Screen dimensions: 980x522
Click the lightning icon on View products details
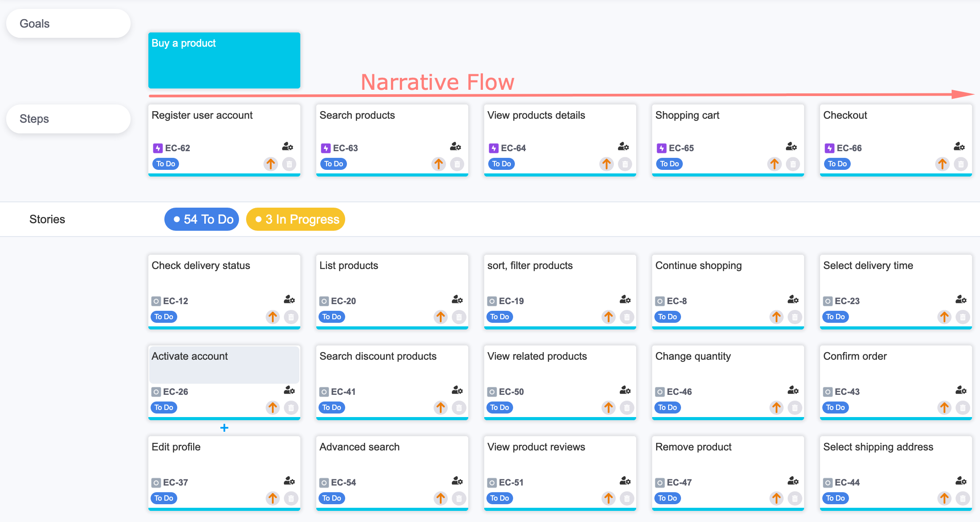(493, 148)
